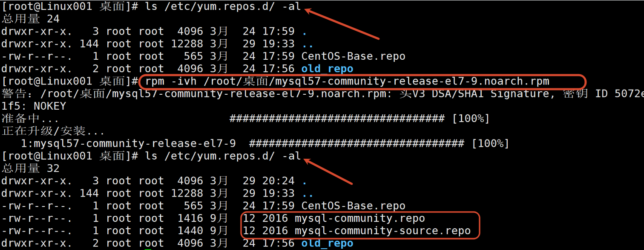Click the permissions of the mysql-community.repo row
Image resolution: width=644 pixels, height=250 pixels.
37,218
